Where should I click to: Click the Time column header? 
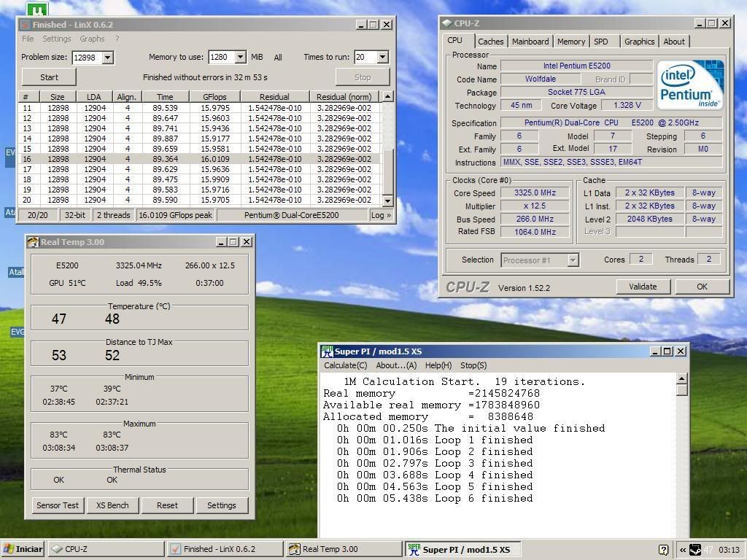(x=166, y=97)
